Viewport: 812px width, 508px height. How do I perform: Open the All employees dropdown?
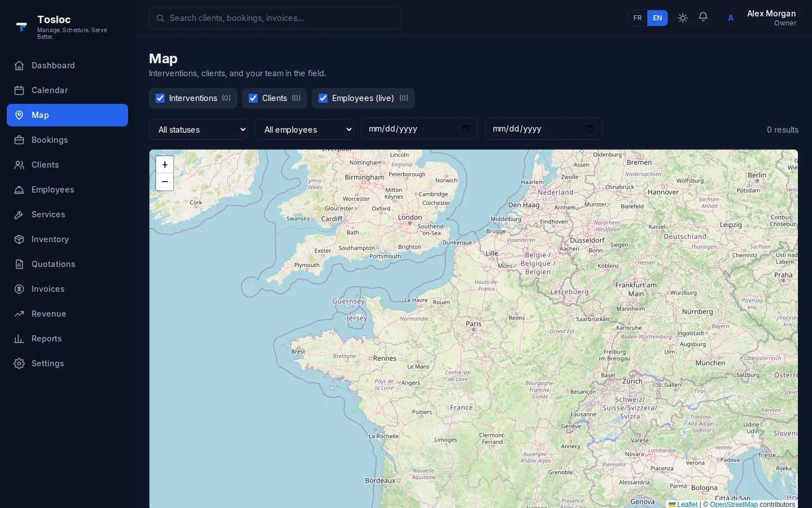pos(304,130)
